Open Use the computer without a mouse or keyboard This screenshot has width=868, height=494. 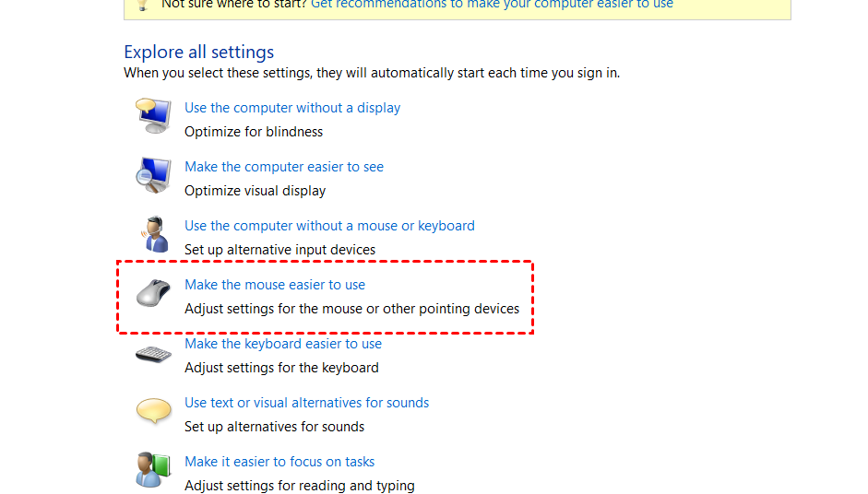tap(329, 226)
